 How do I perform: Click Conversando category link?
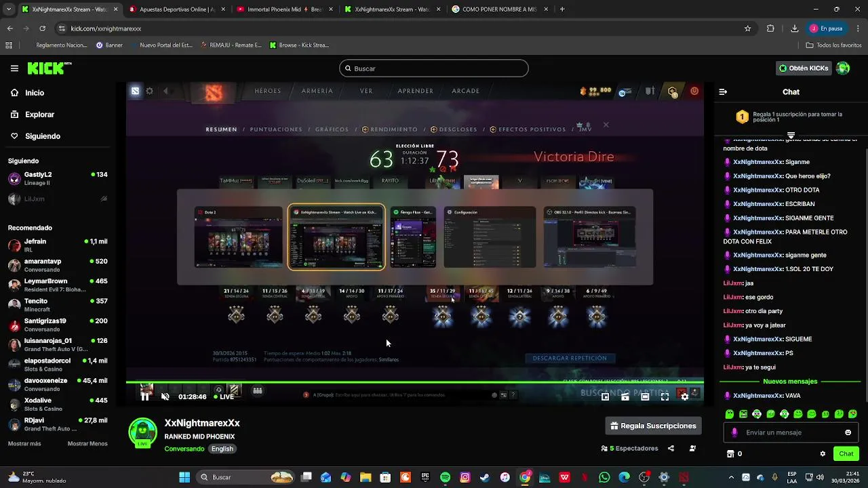[x=184, y=449]
